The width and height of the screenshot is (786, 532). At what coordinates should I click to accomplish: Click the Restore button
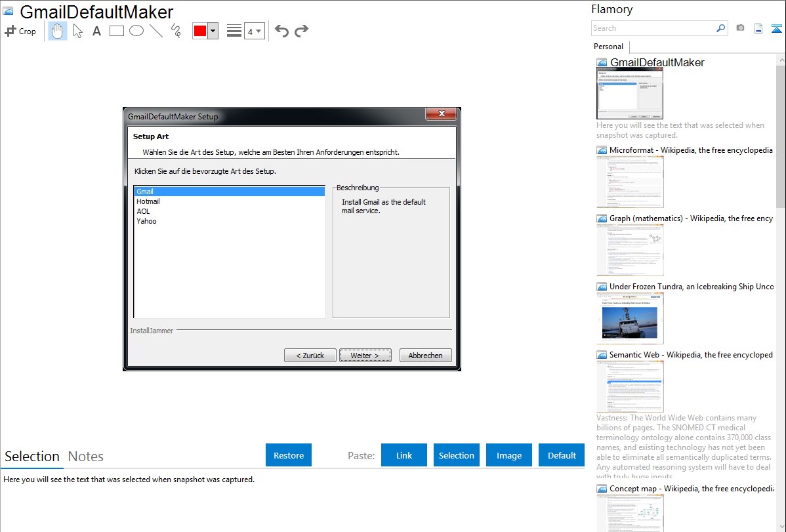click(x=289, y=455)
